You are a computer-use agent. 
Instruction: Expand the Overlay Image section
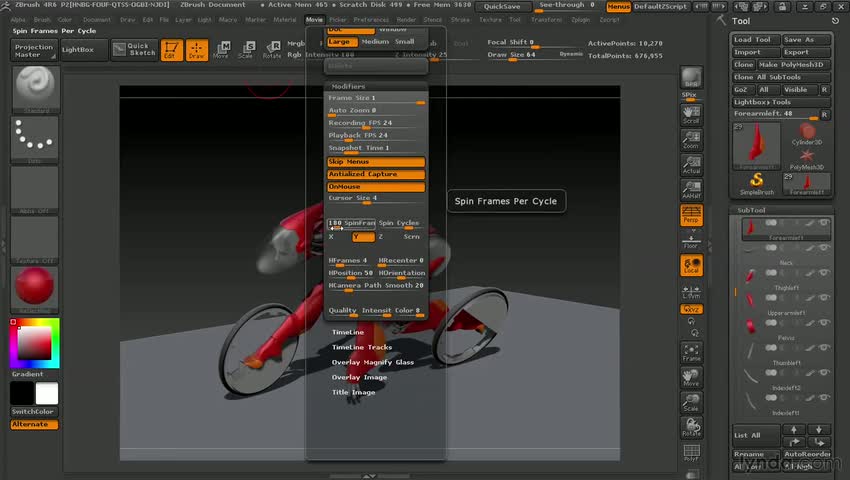pyautogui.click(x=359, y=377)
